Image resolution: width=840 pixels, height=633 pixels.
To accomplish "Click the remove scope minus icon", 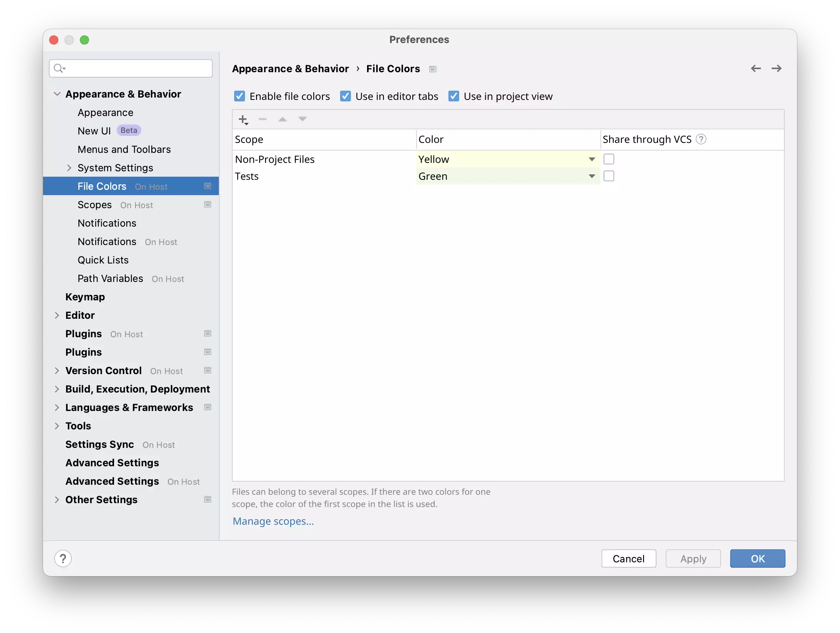I will (x=263, y=119).
